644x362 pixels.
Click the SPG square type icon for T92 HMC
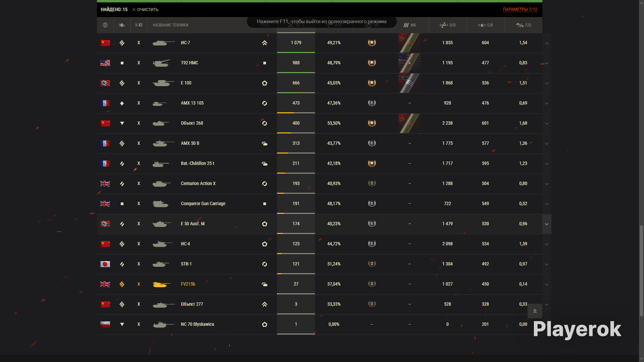pyautogui.click(x=122, y=63)
